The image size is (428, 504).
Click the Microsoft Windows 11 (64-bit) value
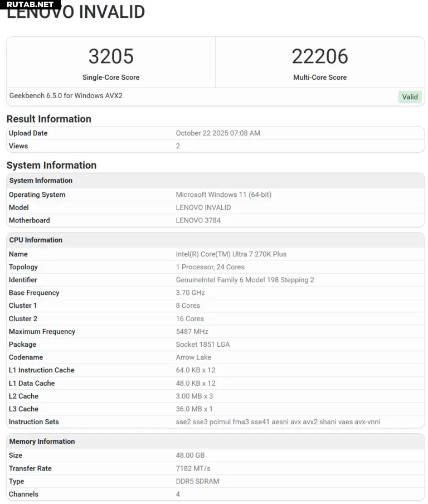(223, 195)
